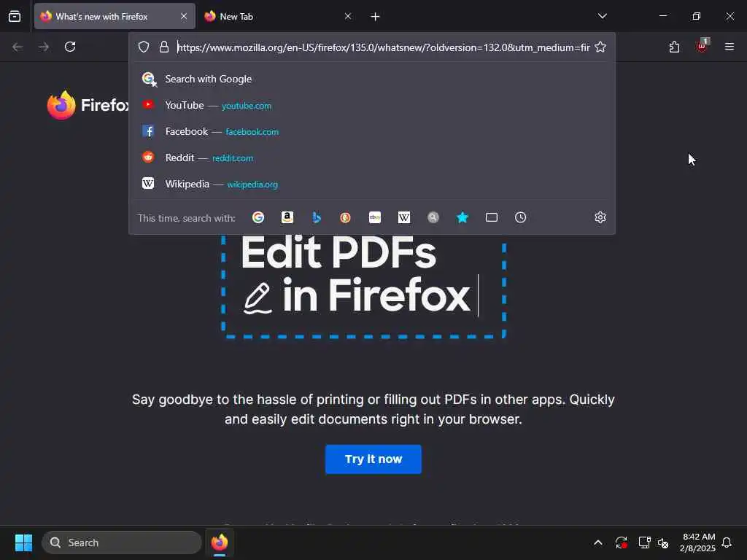Search this time with eBay icon
Screen dimensions: 747x560
point(375,217)
